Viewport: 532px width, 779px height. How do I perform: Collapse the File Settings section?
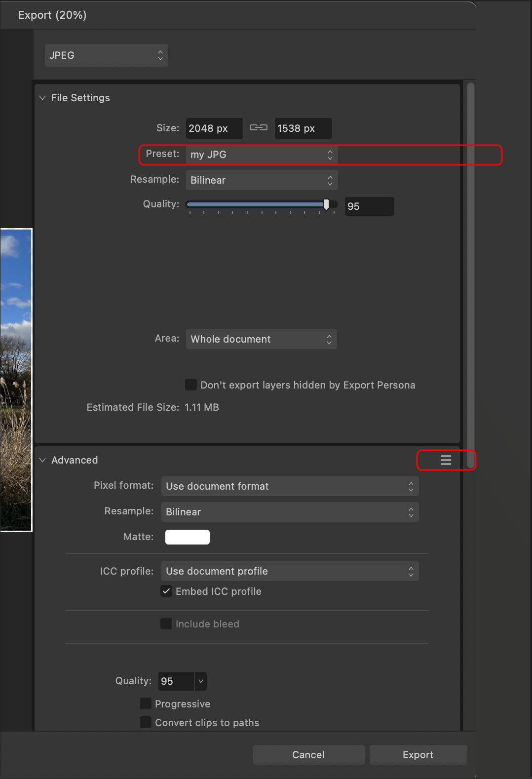(42, 98)
